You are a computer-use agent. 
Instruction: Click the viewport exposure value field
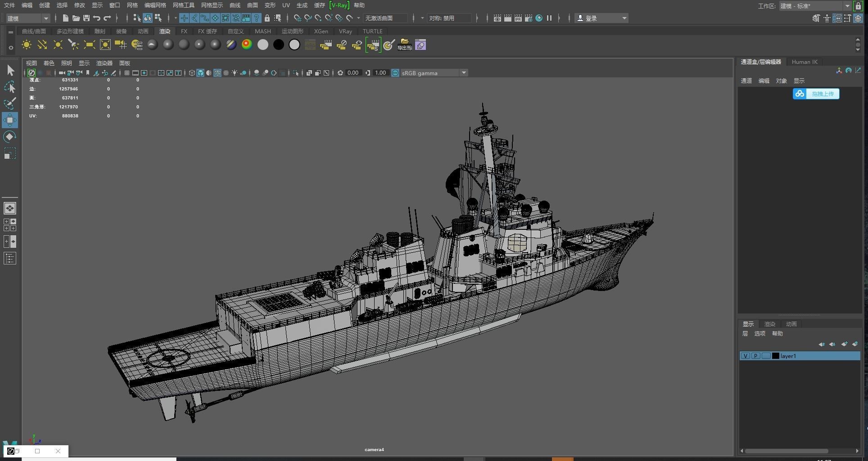tap(353, 73)
